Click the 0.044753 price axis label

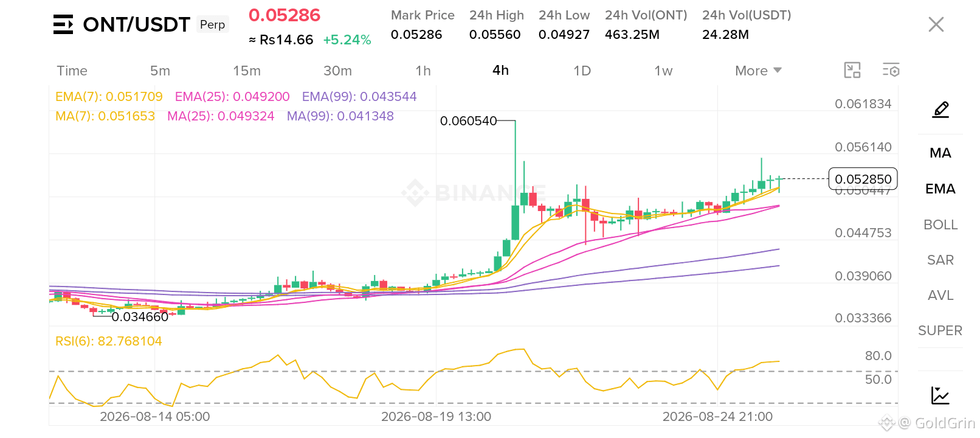click(x=863, y=233)
